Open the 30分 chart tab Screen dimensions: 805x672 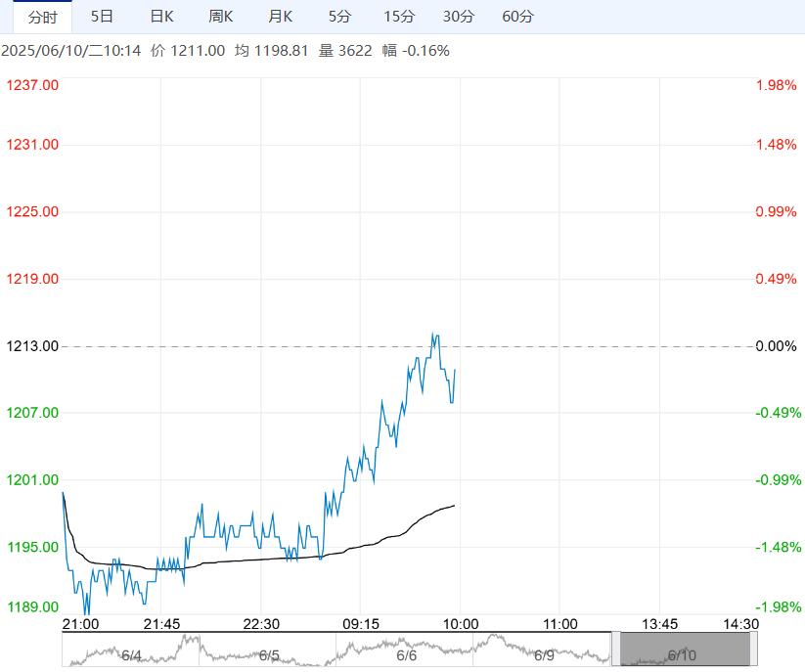coord(458,17)
